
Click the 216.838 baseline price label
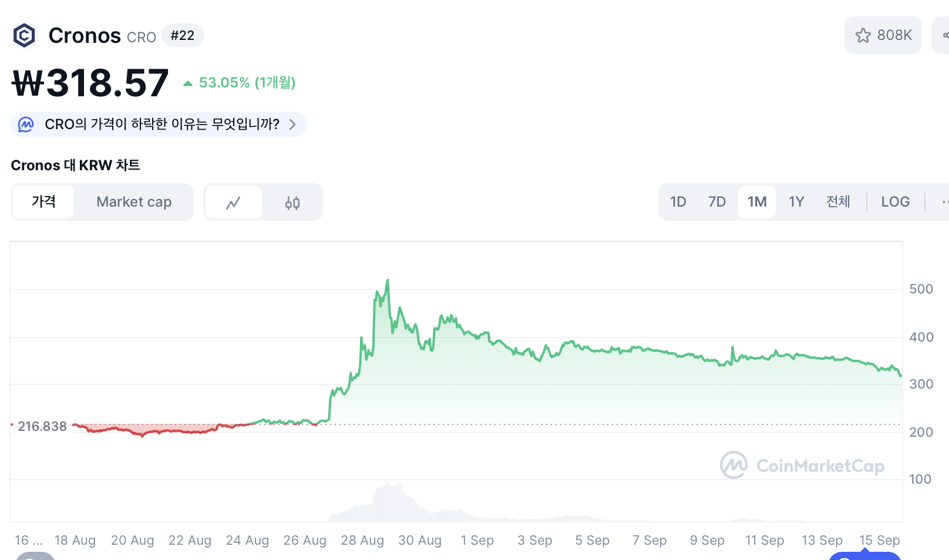pyautogui.click(x=43, y=426)
